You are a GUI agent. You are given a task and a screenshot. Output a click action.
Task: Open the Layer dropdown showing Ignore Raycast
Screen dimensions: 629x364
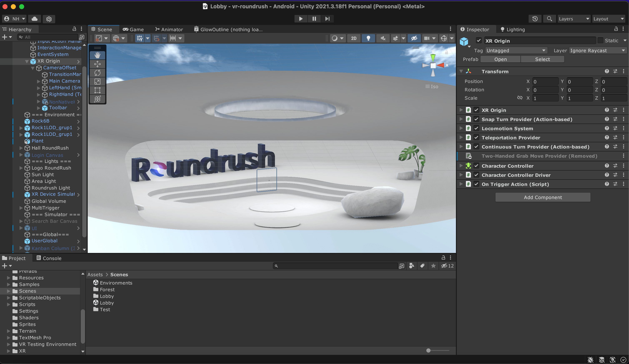coord(597,51)
